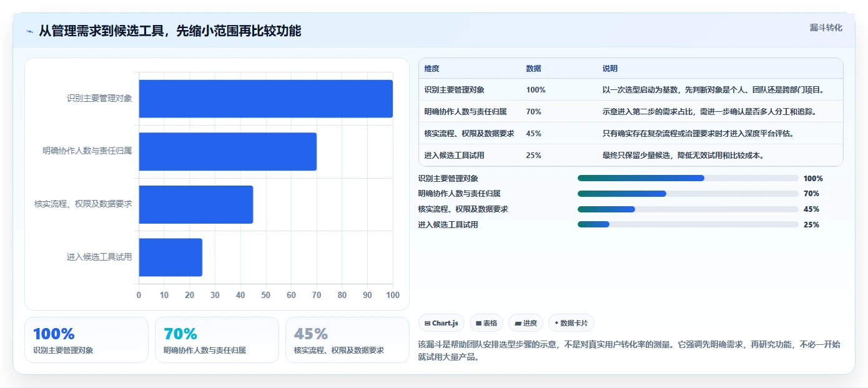Click the 明确协作人数与责任归属 progress bar at 70%

688,194
